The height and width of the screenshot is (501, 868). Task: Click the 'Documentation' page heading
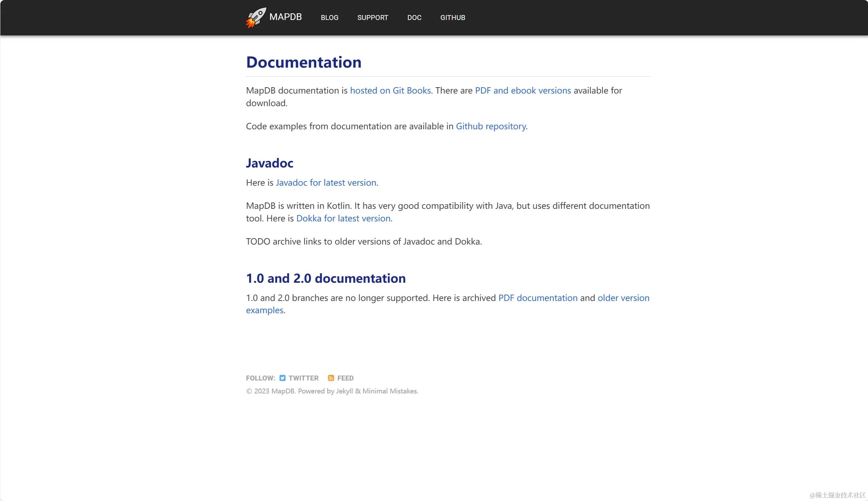tap(304, 62)
